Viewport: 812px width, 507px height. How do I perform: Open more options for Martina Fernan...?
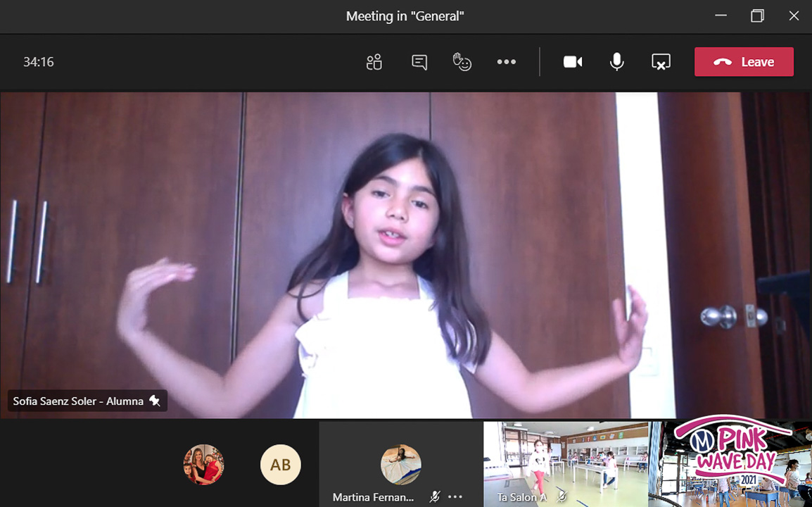tap(455, 497)
